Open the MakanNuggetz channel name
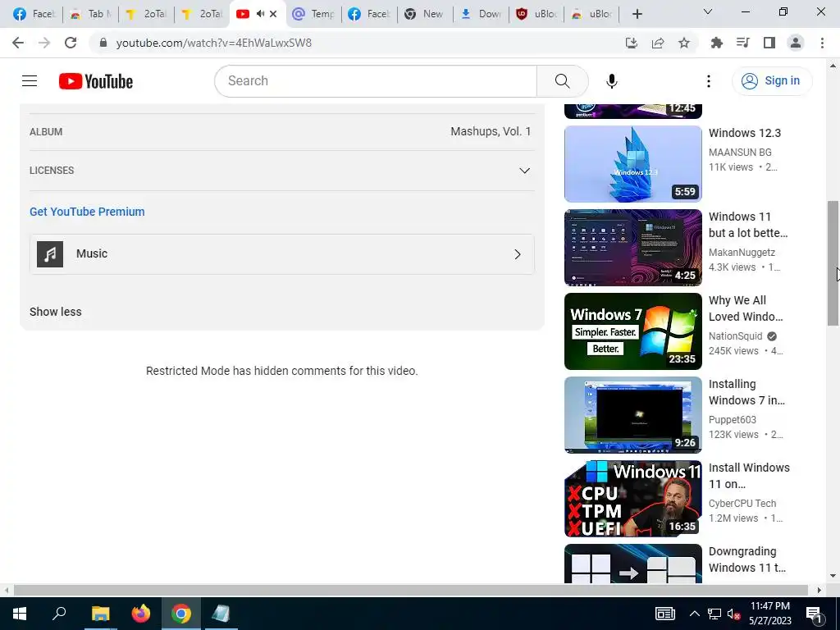840x630 pixels. pyautogui.click(x=742, y=253)
